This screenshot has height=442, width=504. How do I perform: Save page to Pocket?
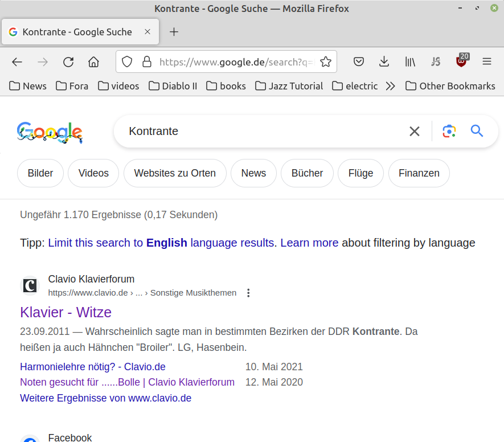click(359, 62)
